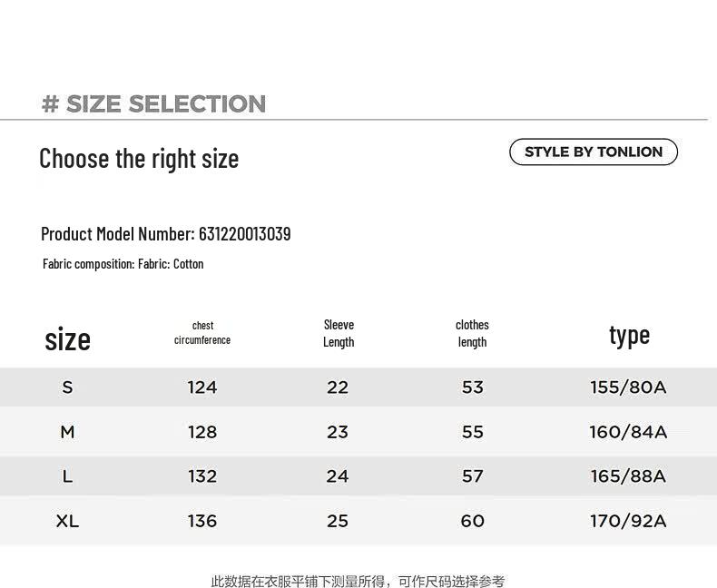The height and width of the screenshot is (588, 717).
Task: Select the L size row label
Action: (67, 476)
